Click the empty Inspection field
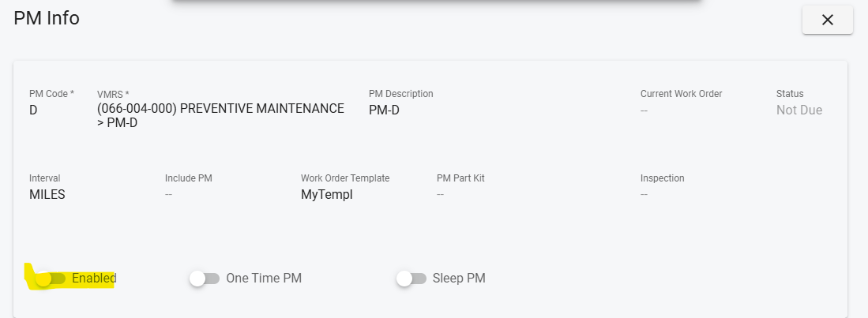This screenshot has width=868, height=318. tap(644, 194)
